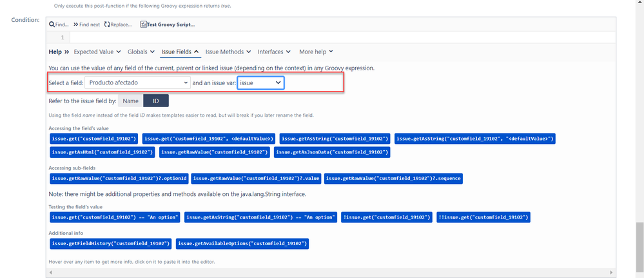Insert first issue.getRawValue snippet under Accessing value
Viewport: 644px width, 278px height.
click(x=215, y=152)
